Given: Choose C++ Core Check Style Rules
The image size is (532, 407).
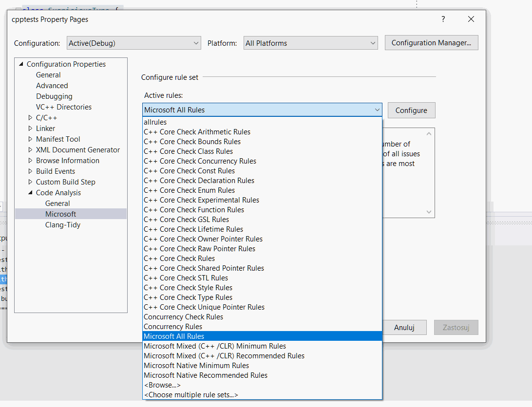Looking at the screenshot, I should click(262, 288).
